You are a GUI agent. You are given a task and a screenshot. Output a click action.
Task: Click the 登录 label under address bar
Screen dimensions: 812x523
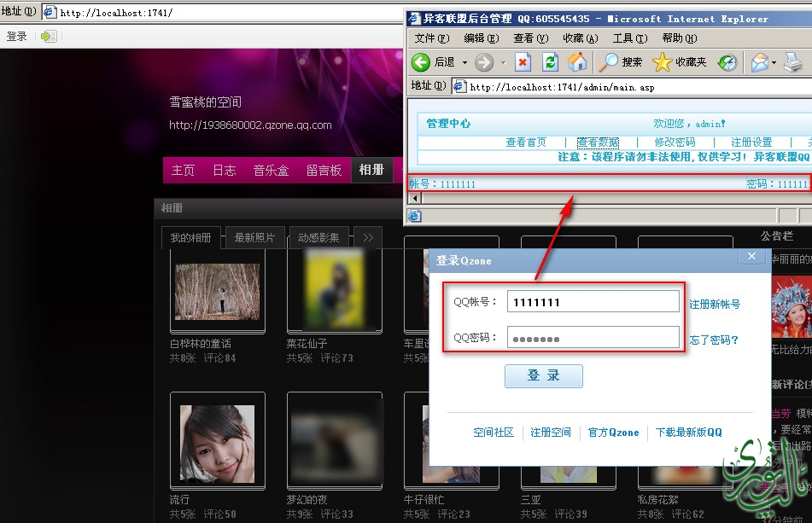click(16, 36)
